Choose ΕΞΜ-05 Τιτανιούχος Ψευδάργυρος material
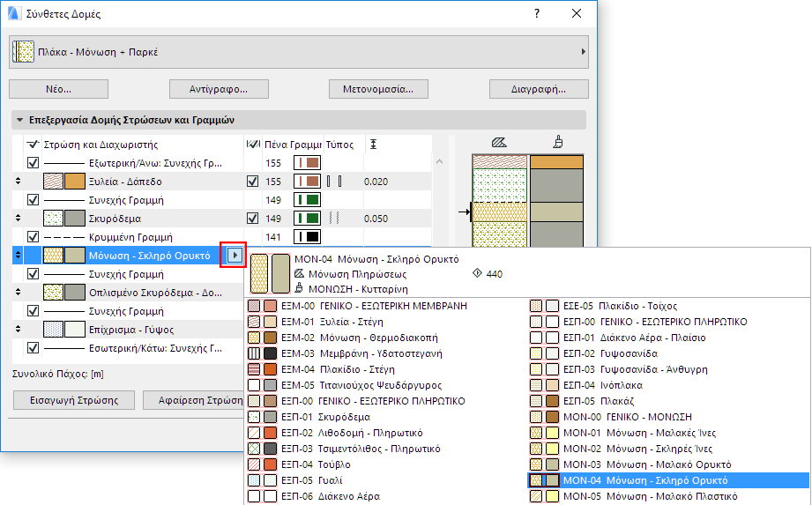Viewport: 812px width, 505px height. click(386, 385)
